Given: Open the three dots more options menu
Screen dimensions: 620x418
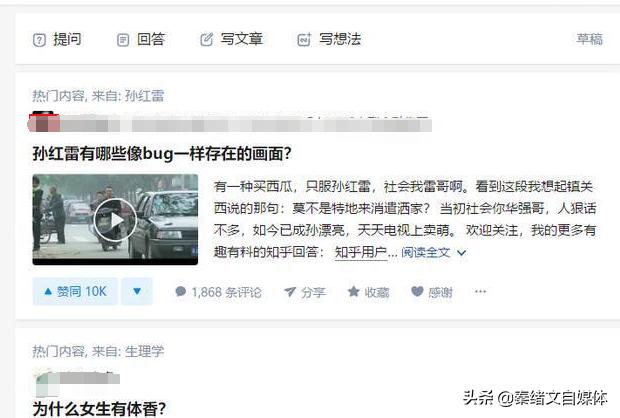Looking at the screenshot, I should (480, 292).
